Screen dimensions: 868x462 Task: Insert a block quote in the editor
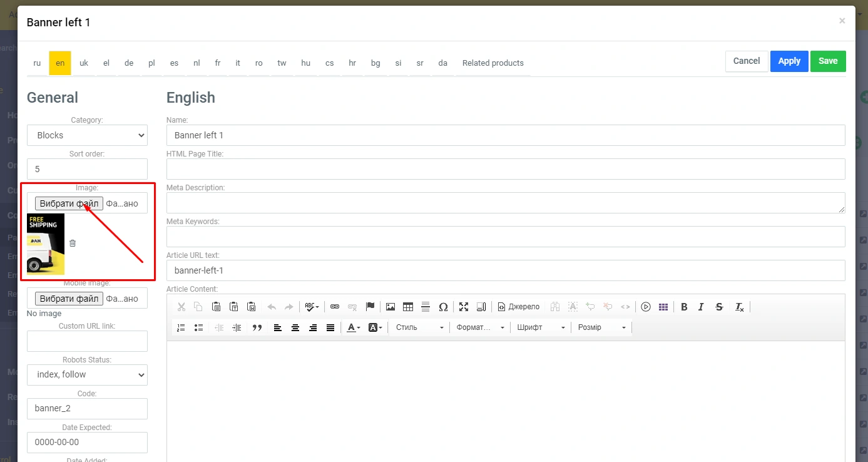point(257,327)
